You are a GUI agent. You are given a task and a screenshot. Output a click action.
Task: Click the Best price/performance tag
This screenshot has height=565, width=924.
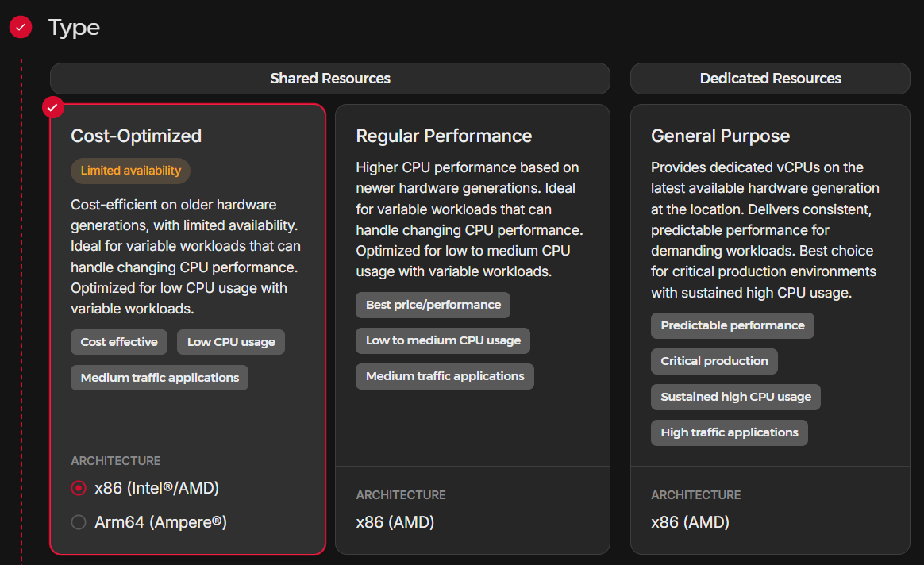[x=433, y=305]
